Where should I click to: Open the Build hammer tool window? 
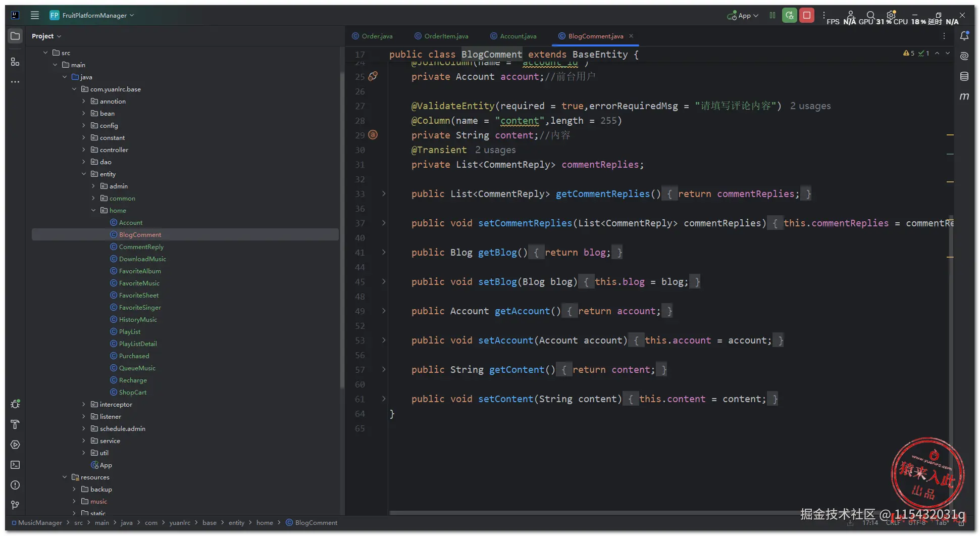(15, 424)
